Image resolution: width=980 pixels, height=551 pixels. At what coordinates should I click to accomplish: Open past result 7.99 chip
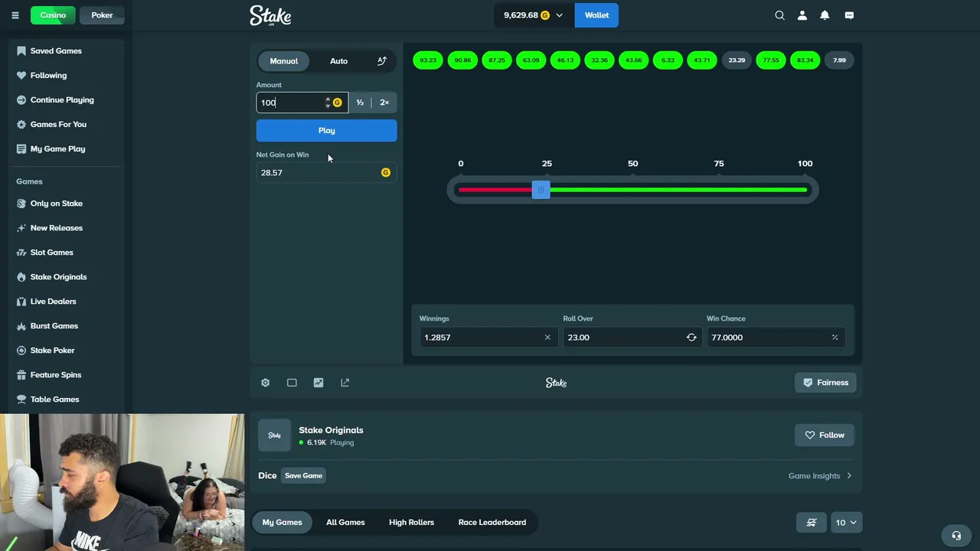839,60
